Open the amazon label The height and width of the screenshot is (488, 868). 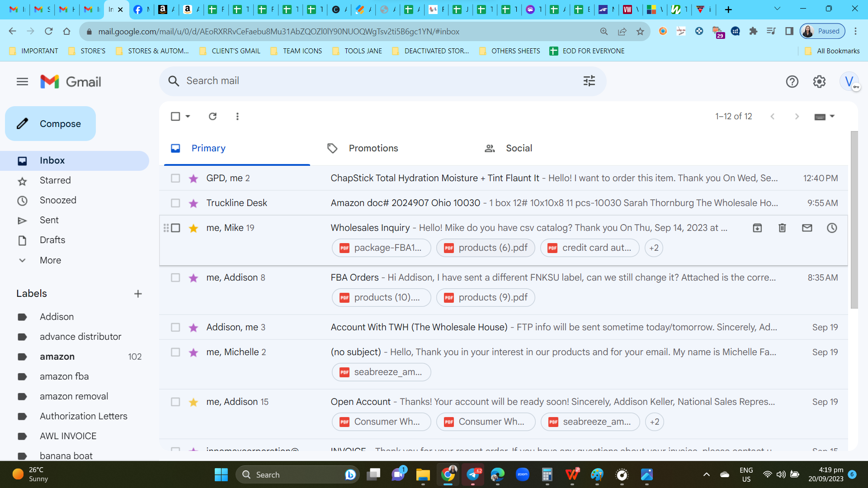(57, 357)
